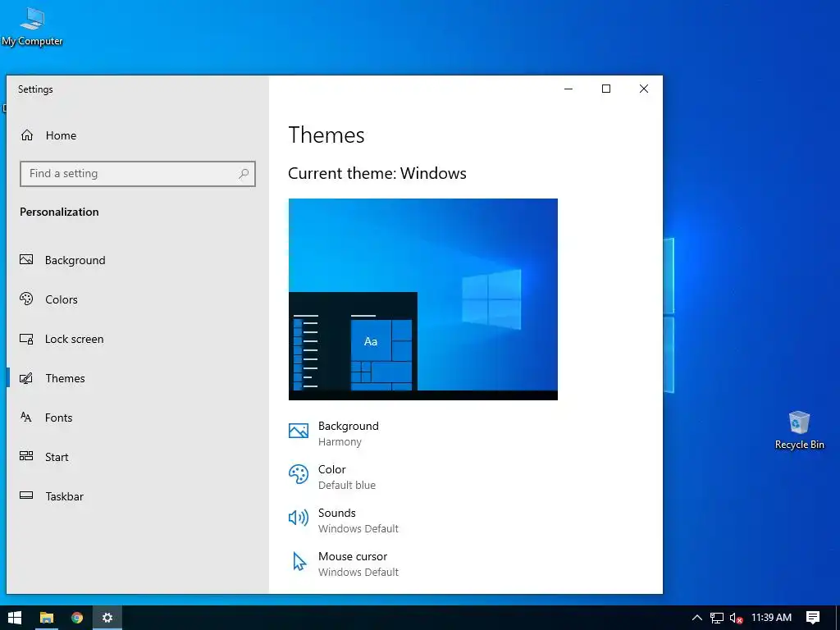Open the Action Center notifications icon
840x630 pixels.
(x=813, y=618)
